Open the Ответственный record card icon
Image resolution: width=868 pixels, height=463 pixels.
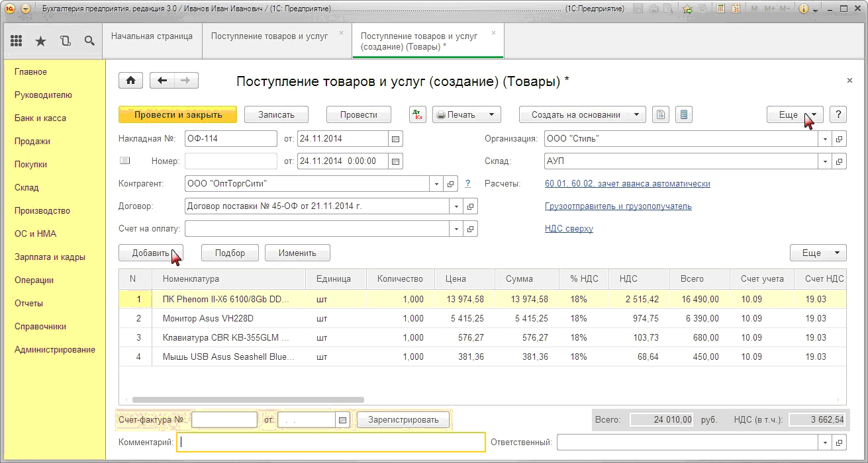click(840, 442)
